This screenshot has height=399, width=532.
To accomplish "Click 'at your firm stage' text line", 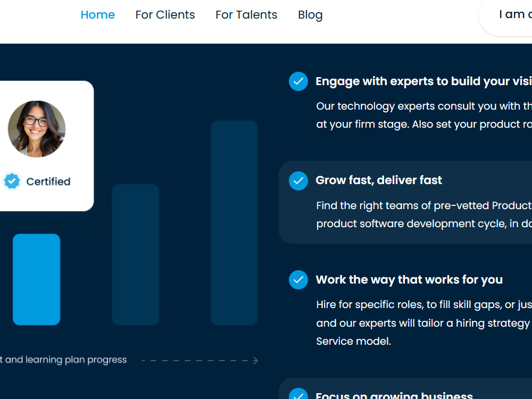I will [424, 124].
